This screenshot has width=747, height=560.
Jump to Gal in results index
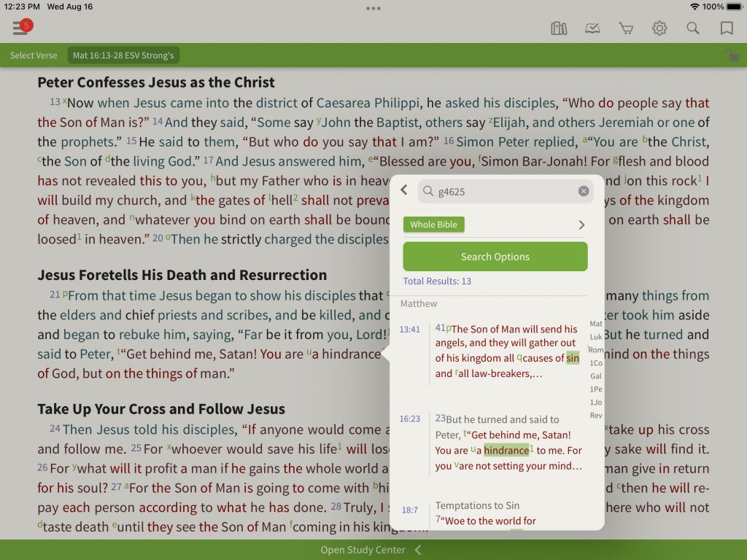[596, 376]
